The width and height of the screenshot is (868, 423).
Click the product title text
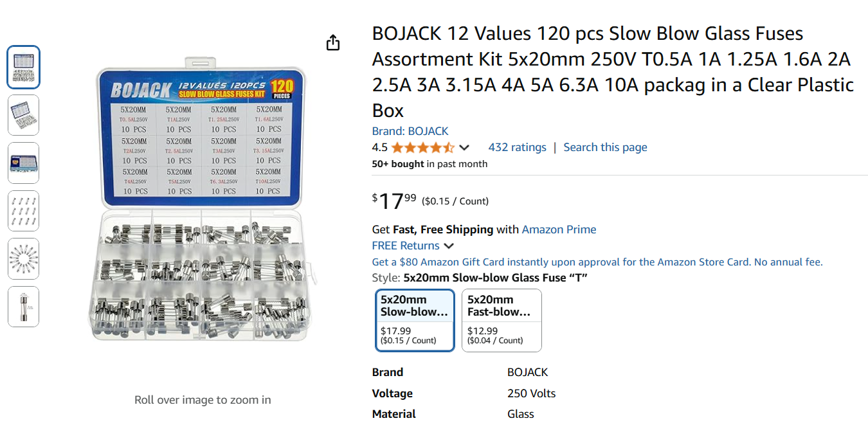tap(613, 72)
